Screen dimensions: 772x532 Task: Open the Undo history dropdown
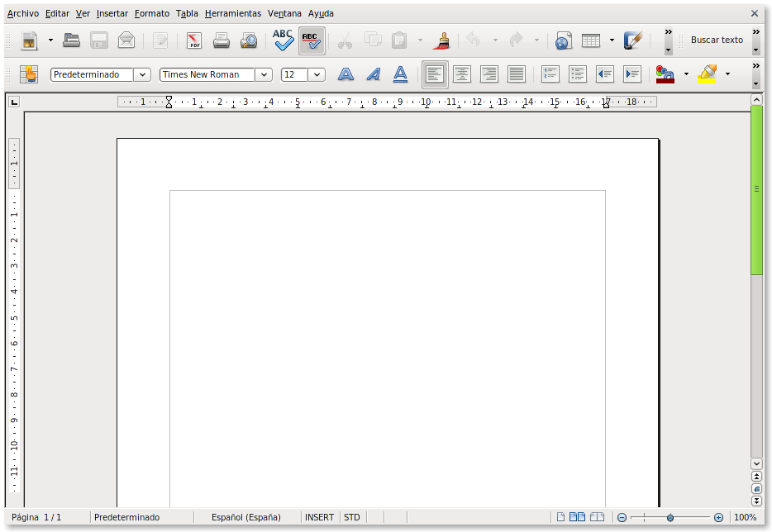coord(495,40)
